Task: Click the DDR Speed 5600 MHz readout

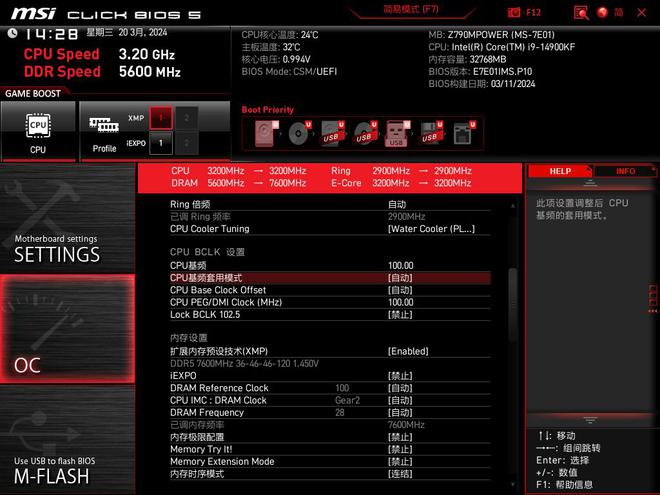Action: 102,72
